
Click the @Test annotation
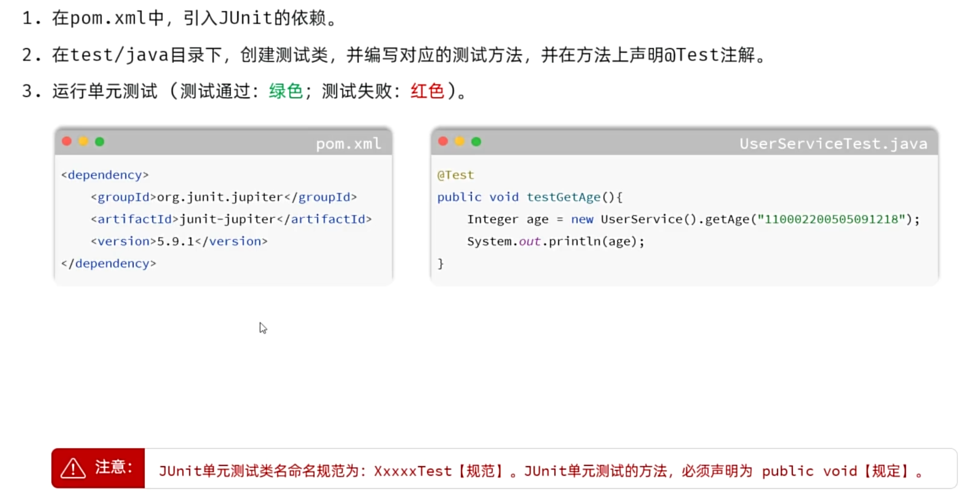456,175
